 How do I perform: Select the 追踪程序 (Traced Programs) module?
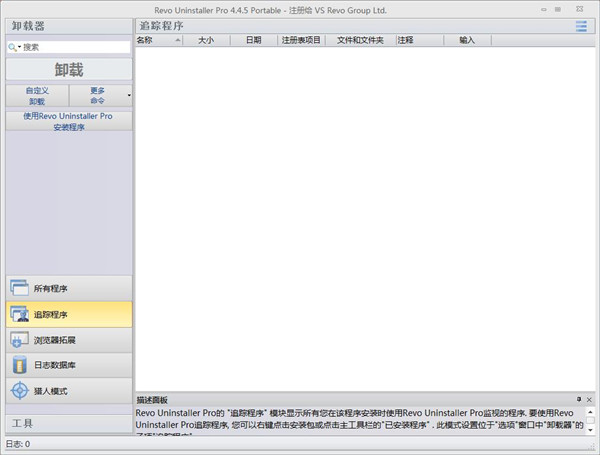pos(67,314)
